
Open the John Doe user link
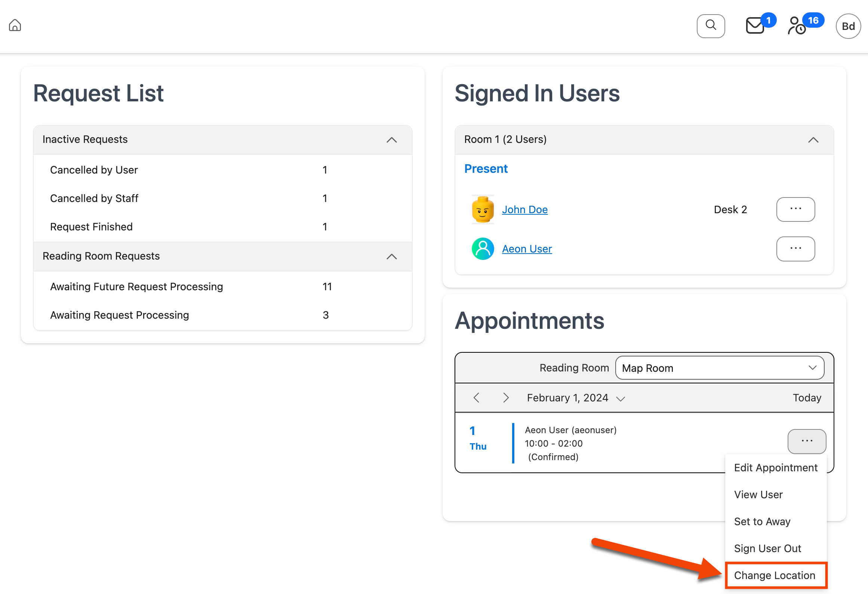pos(524,209)
